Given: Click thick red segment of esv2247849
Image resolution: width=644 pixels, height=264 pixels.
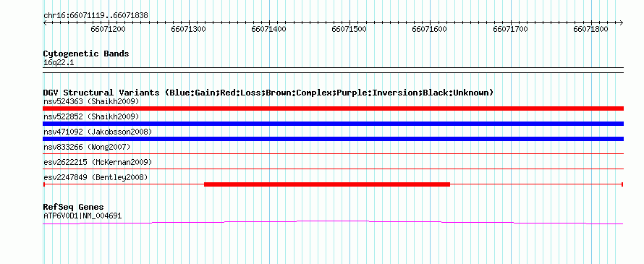Looking at the screenshot, I should coord(327,184).
